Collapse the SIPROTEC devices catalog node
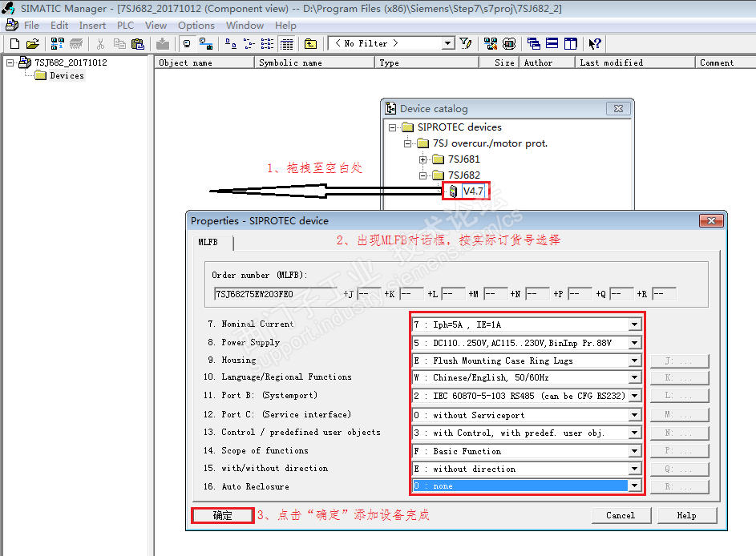The image size is (756, 556). pos(393,127)
